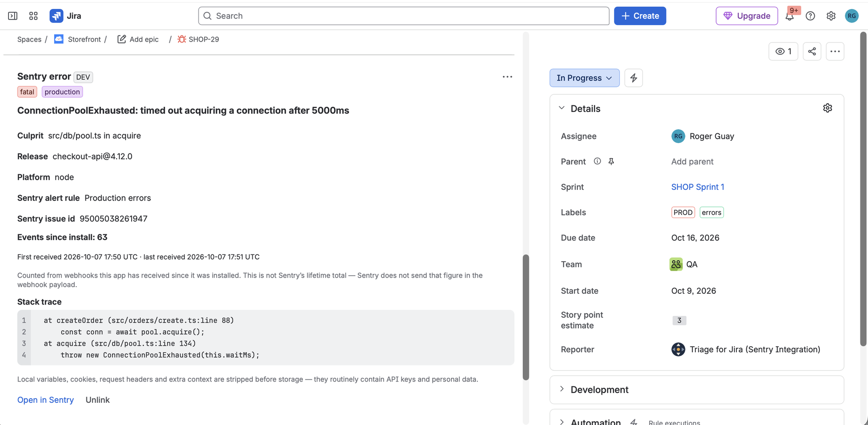This screenshot has height=425, width=868.
Task: Click the errors label
Action: click(x=711, y=212)
